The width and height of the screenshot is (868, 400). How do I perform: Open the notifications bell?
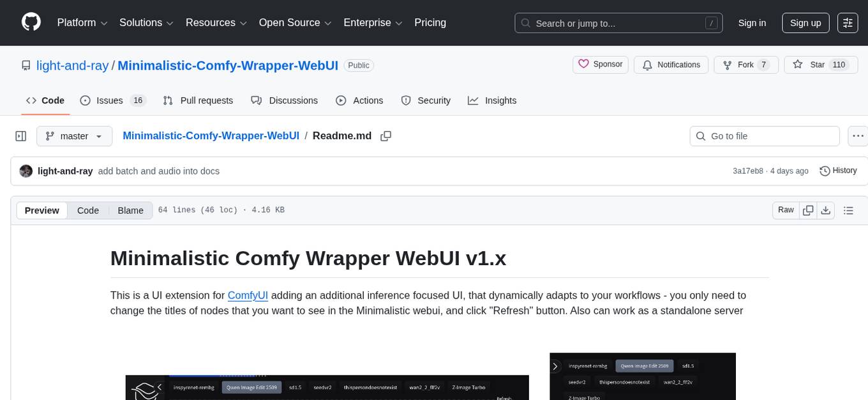click(x=647, y=65)
